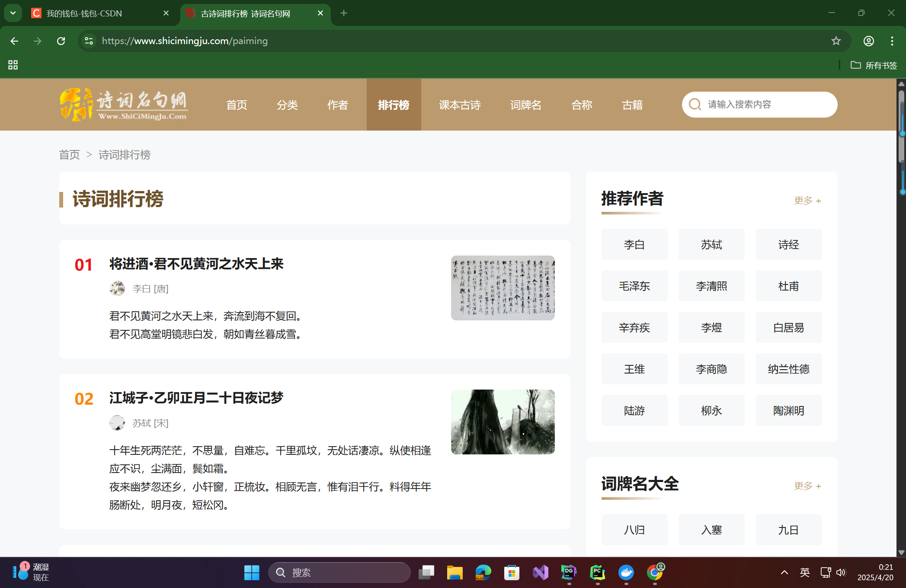
Task: Expand the tab search dropdown arrow
Action: 13,13
